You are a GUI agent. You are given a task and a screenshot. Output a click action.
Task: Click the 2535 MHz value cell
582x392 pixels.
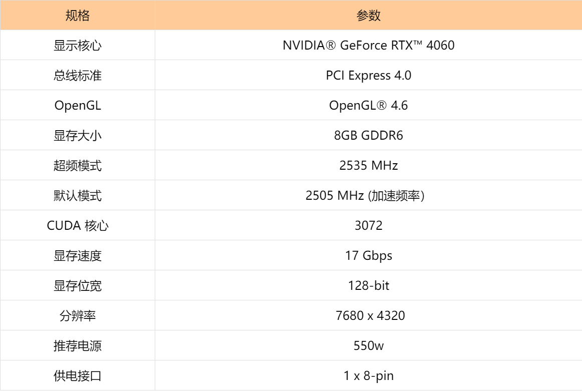point(369,166)
